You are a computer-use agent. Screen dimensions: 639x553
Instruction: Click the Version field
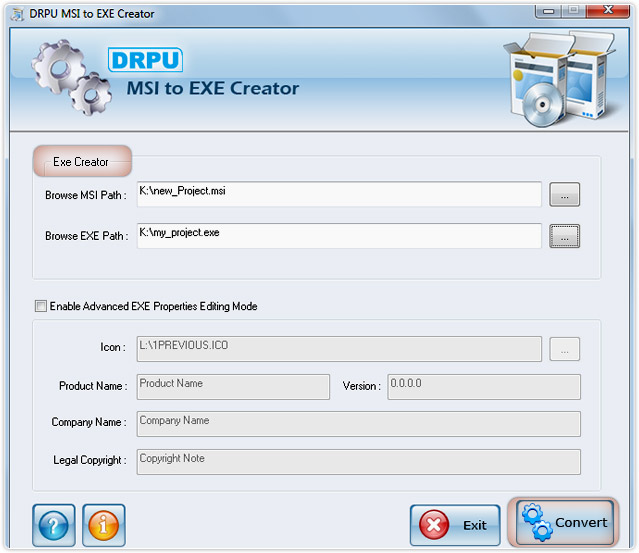tap(484, 387)
